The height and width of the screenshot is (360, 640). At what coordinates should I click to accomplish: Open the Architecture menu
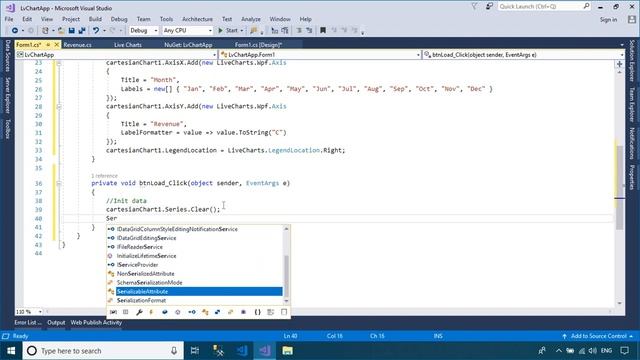[197, 19]
